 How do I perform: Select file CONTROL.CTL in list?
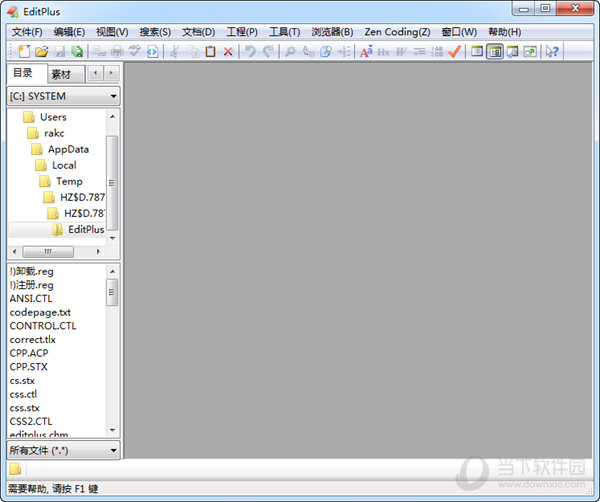tap(43, 326)
